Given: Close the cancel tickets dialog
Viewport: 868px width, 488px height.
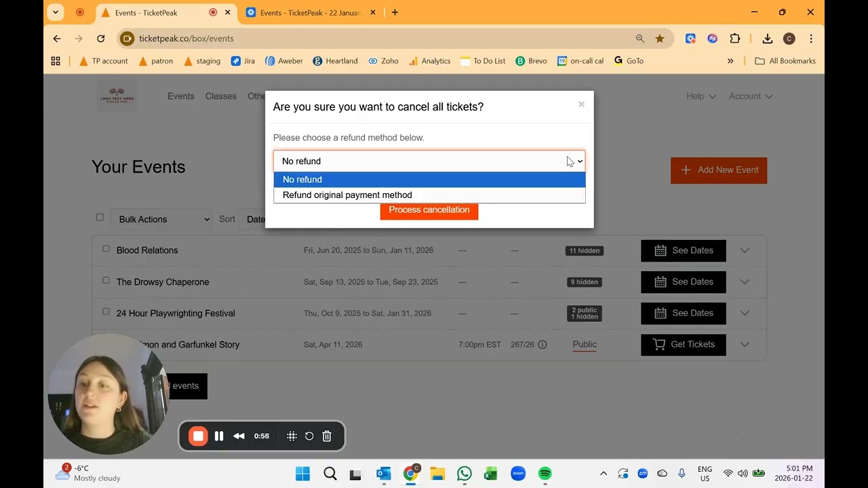Looking at the screenshot, I should [x=581, y=104].
